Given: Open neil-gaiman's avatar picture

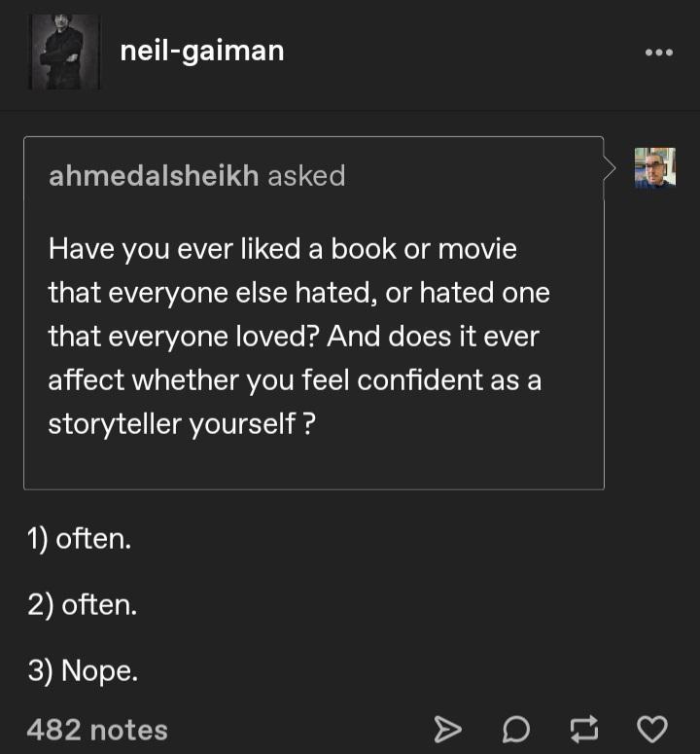Looking at the screenshot, I should click(x=65, y=52).
